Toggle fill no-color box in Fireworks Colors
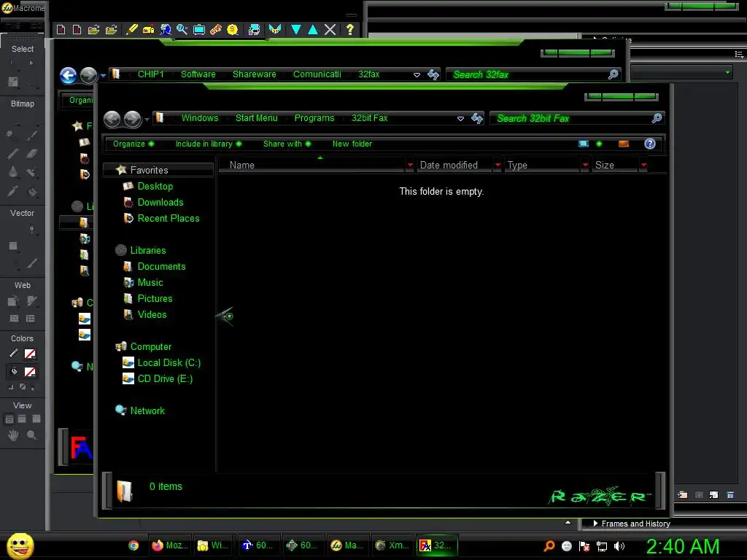The width and height of the screenshot is (747, 560). point(30,372)
